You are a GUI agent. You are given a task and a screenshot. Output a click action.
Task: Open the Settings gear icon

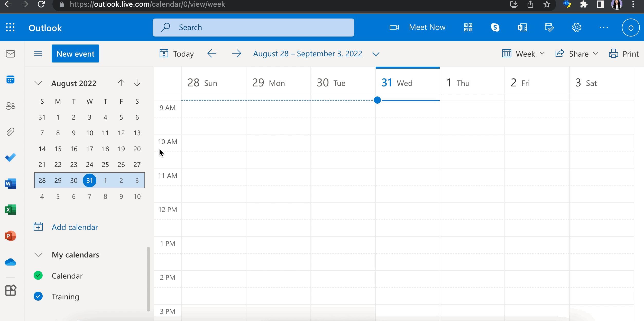point(576,27)
